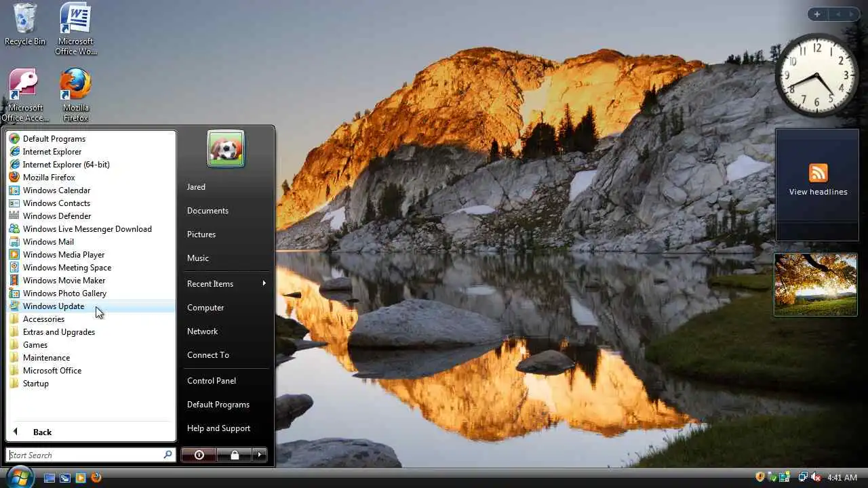Open the Recycle Bin desktop icon
The height and width of the screenshot is (488, 868).
tap(25, 24)
